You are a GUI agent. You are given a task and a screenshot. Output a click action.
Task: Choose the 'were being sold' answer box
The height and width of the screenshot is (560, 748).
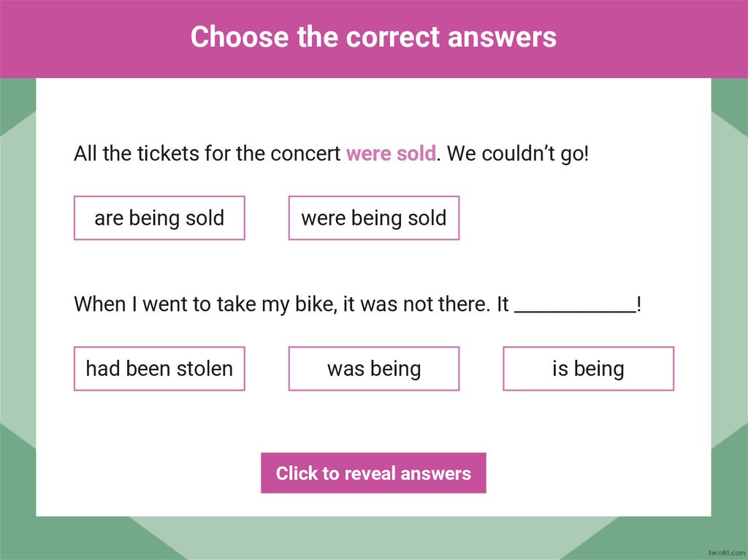[374, 218]
